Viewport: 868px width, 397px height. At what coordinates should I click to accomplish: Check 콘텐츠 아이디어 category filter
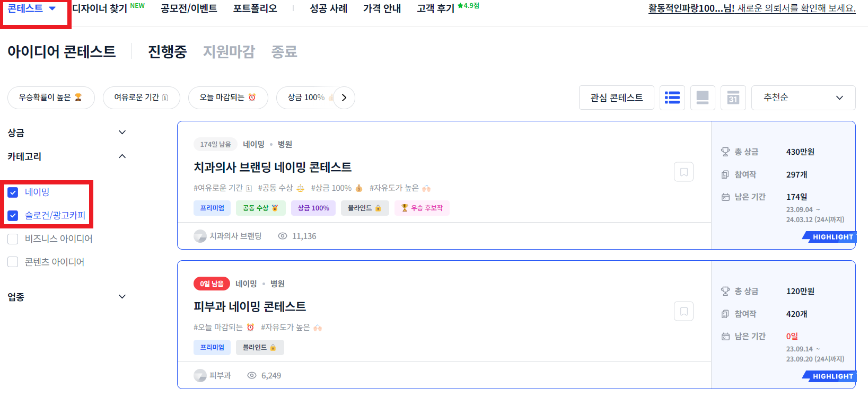click(x=13, y=262)
